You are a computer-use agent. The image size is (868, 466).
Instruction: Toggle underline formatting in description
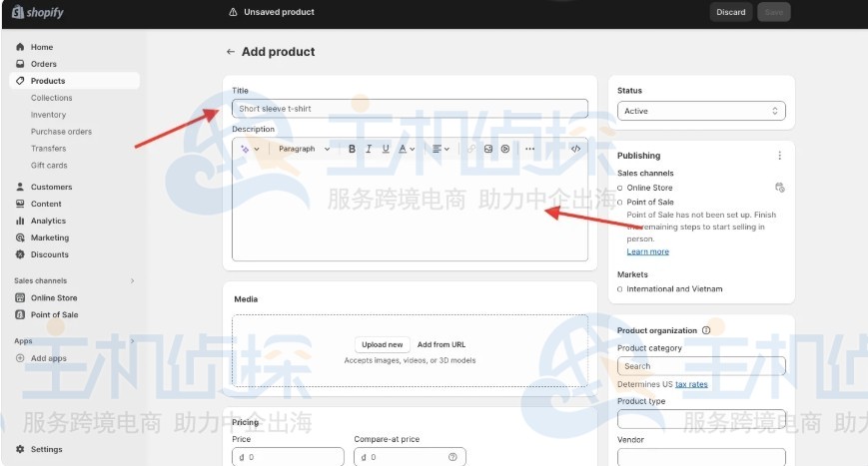pos(386,149)
